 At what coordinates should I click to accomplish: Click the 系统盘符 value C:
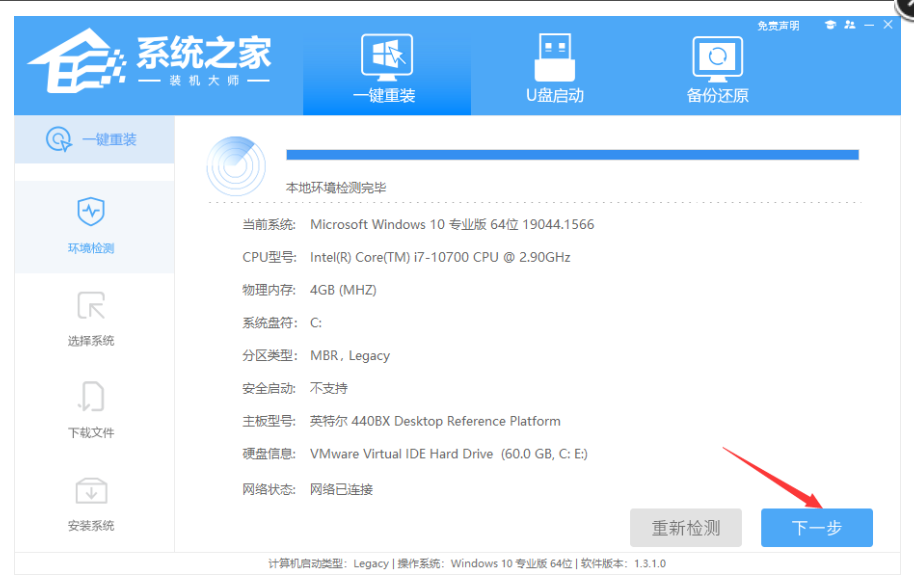click(x=316, y=322)
